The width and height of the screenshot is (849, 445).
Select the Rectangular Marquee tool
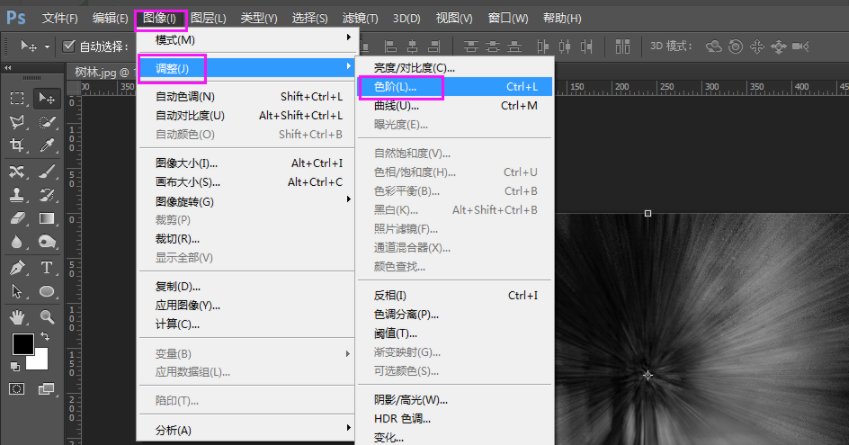[x=17, y=99]
